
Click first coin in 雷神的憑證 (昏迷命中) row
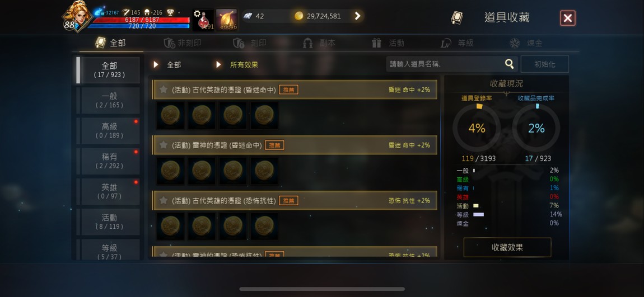pos(170,171)
